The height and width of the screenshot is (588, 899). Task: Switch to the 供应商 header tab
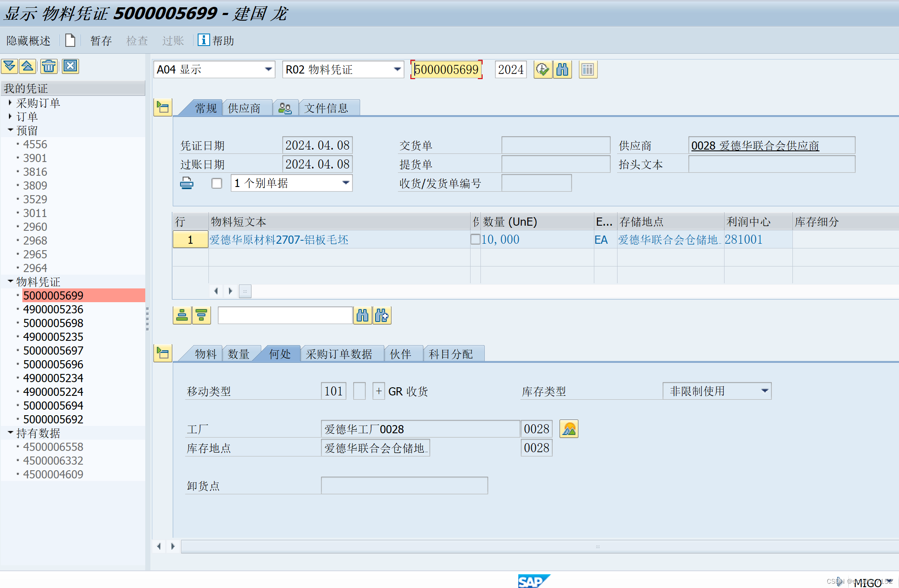(244, 108)
